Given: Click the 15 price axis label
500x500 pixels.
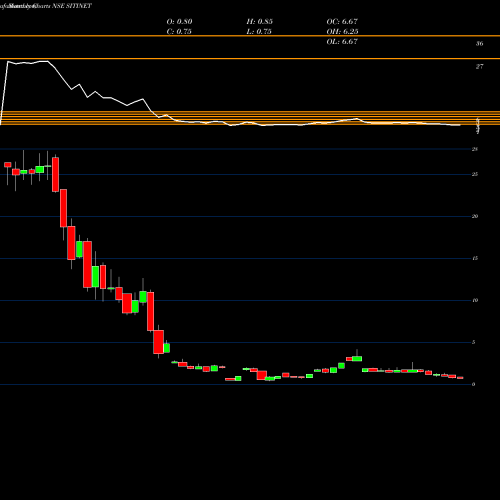Looking at the screenshot, I should 475,258.
